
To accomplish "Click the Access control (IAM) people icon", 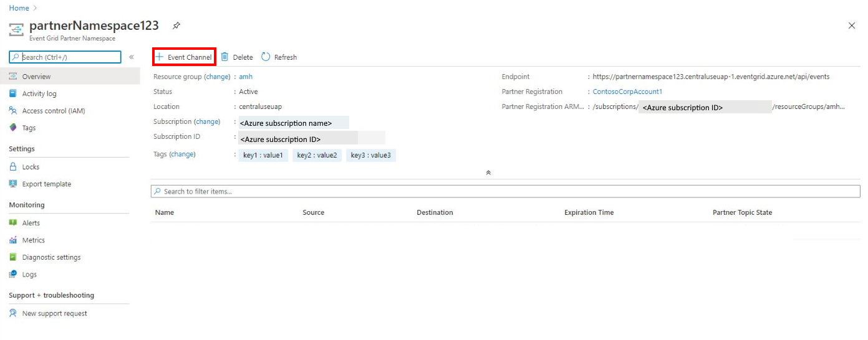I will pyautogui.click(x=13, y=111).
